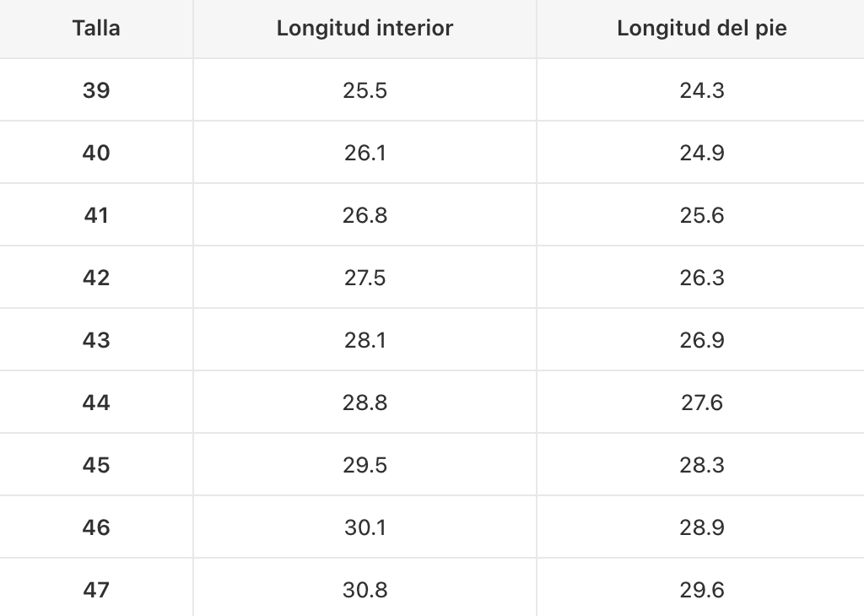Select the 26.8 interior length cell
Screen dimensions: 864x616
(364, 215)
